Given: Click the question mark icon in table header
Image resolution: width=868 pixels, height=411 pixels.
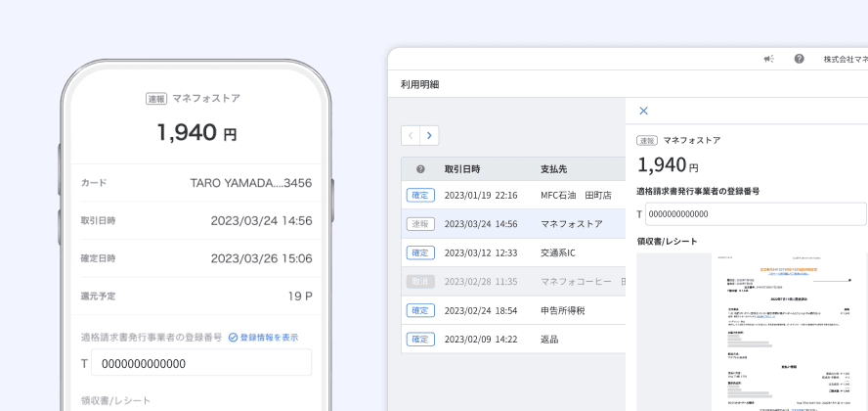Looking at the screenshot, I should (x=420, y=169).
